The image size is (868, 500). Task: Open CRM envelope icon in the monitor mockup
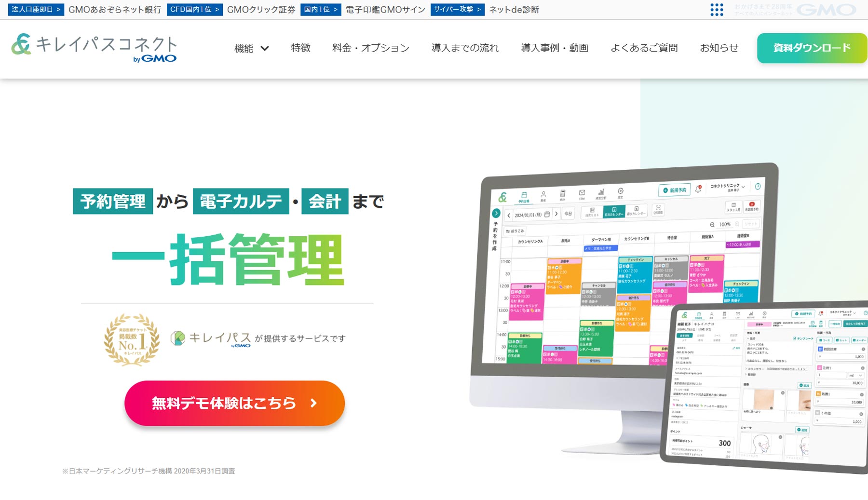(582, 194)
